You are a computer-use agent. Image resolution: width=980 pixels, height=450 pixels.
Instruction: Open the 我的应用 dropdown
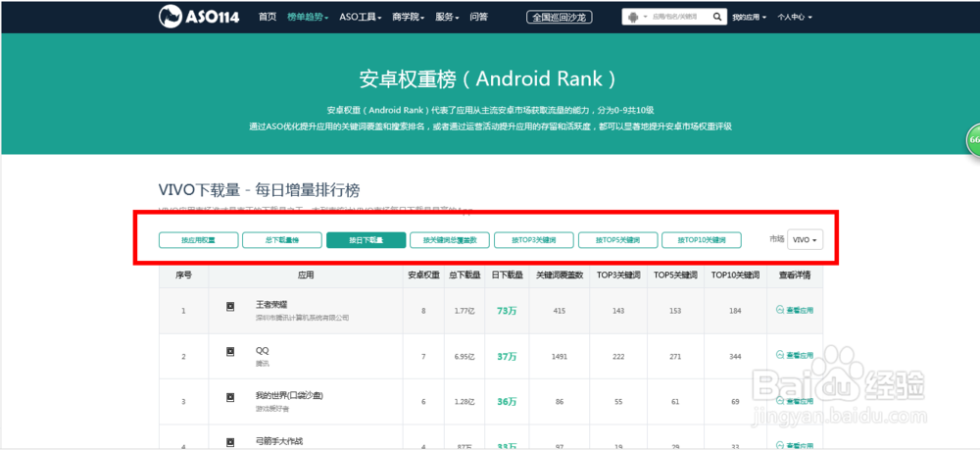pyautogui.click(x=750, y=18)
